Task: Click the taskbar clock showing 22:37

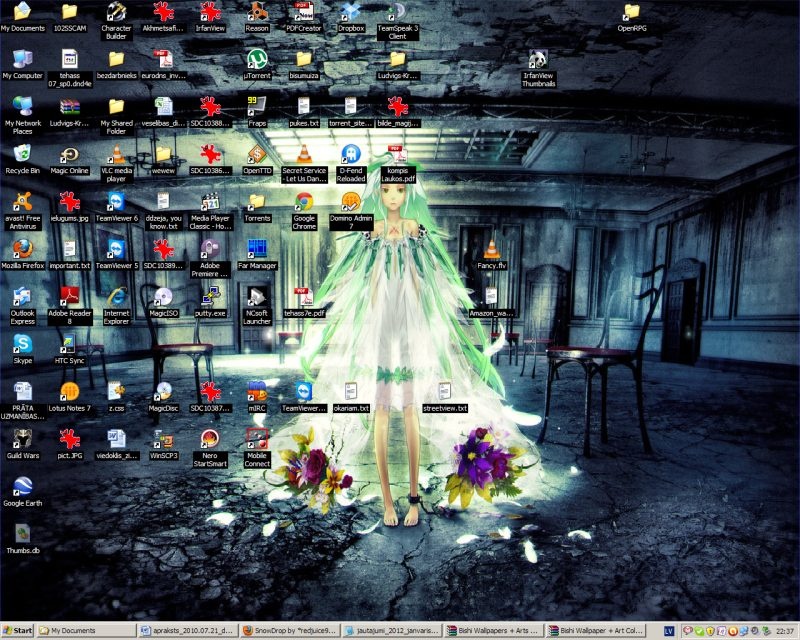Action: click(x=785, y=631)
